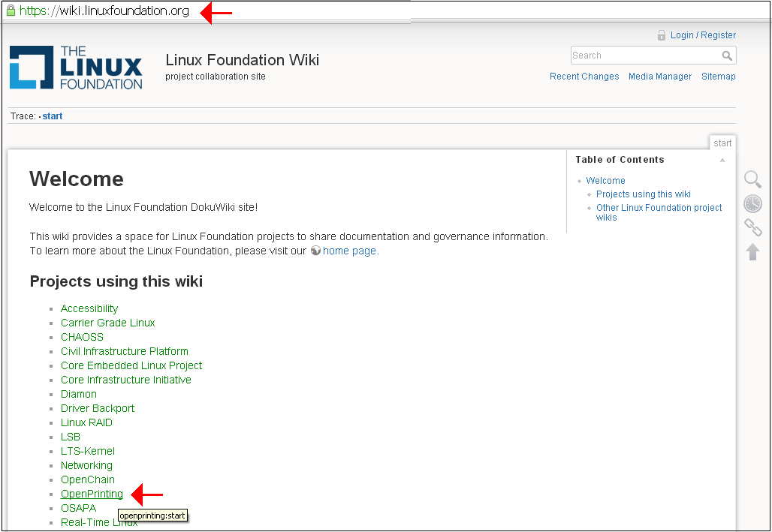Image resolution: width=772 pixels, height=532 pixels.
Task: Jump to Welcome in Table of Contents
Action: pyautogui.click(x=605, y=181)
